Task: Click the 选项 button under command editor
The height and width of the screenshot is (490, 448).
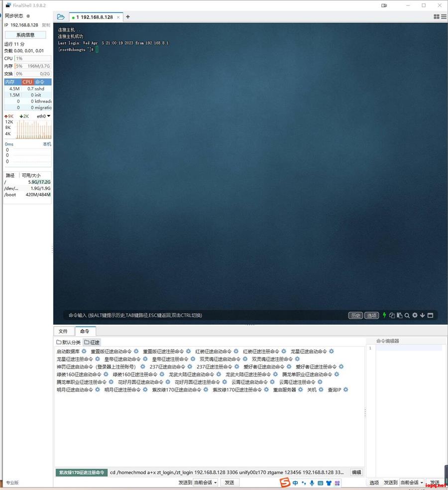Action: 374,483
